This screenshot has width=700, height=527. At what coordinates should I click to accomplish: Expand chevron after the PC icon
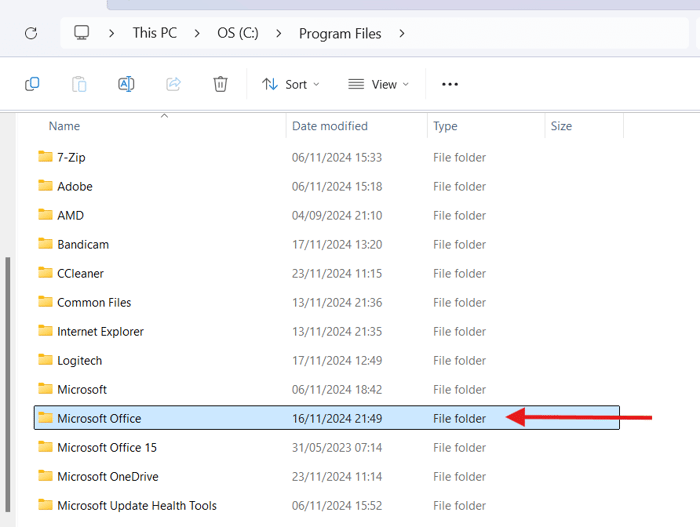coord(112,33)
